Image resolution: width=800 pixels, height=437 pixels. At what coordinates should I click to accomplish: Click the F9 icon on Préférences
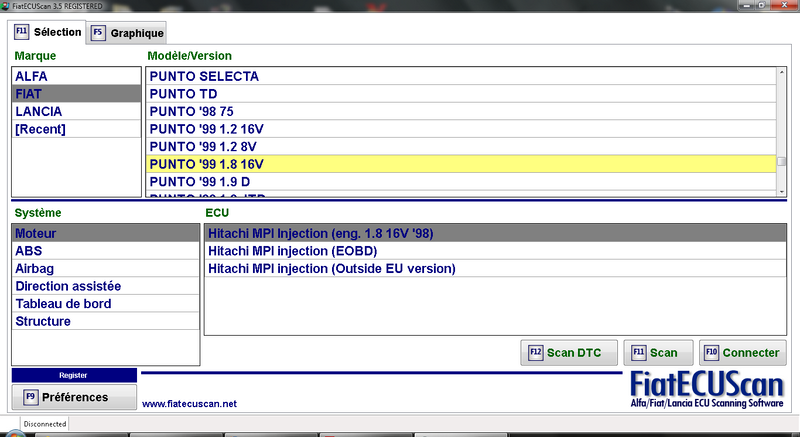[31, 397]
